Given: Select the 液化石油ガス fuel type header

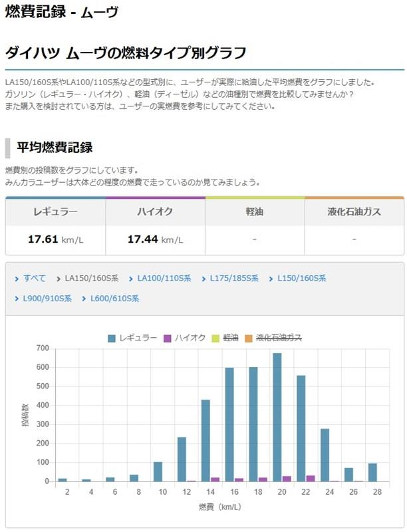Looking at the screenshot, I should pyautogui.click(x=354, y=211).
